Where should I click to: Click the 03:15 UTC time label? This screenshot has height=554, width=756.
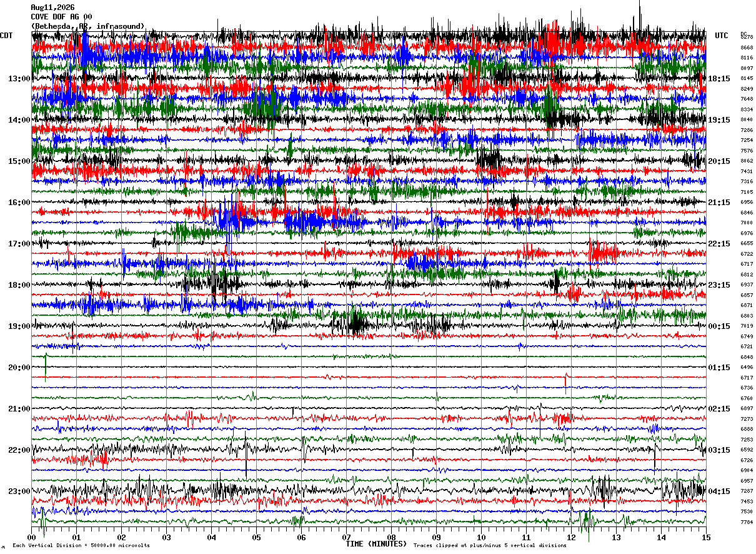click(x=719, y=450)
